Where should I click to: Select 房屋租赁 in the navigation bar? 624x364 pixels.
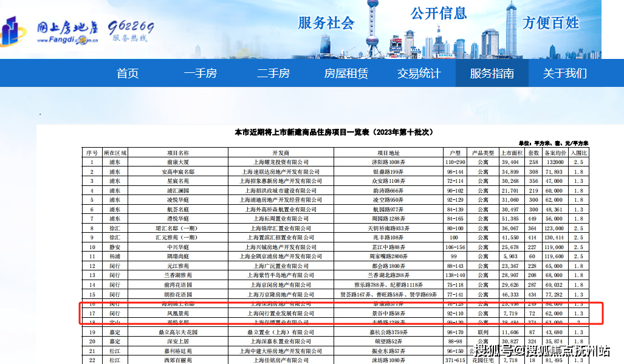346,73
